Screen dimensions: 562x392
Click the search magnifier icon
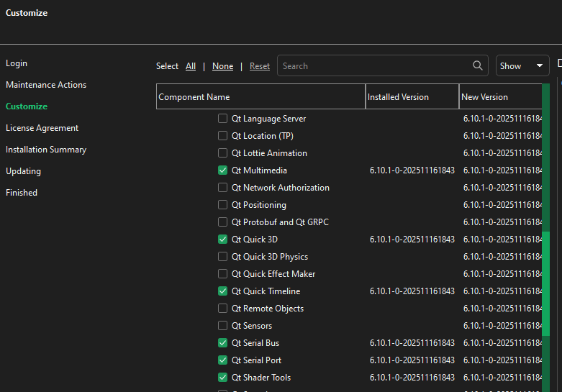coord(478,66)
